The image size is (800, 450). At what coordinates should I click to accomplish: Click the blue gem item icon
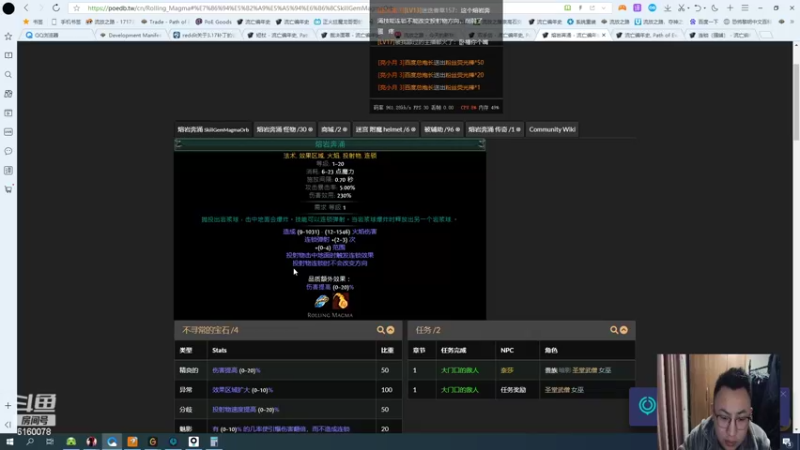321,302
